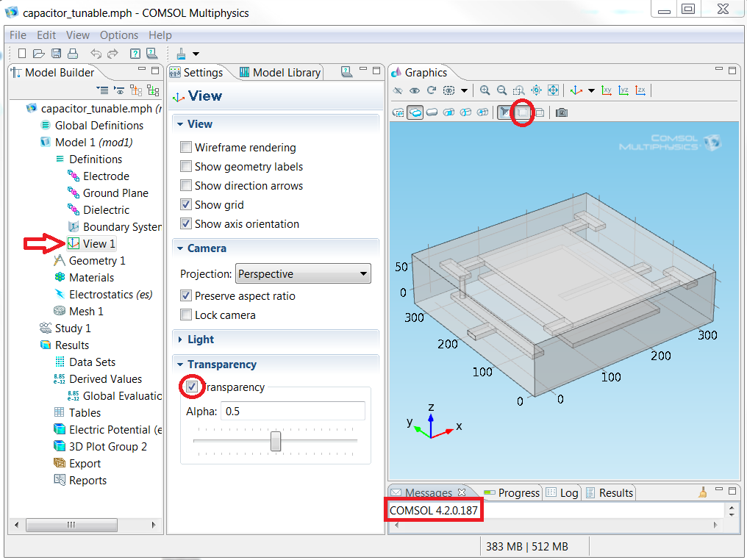The height and width of the screenshot is (560, 747).
Task: Click the camera image snapshot icon
Action: coord(562,112)
